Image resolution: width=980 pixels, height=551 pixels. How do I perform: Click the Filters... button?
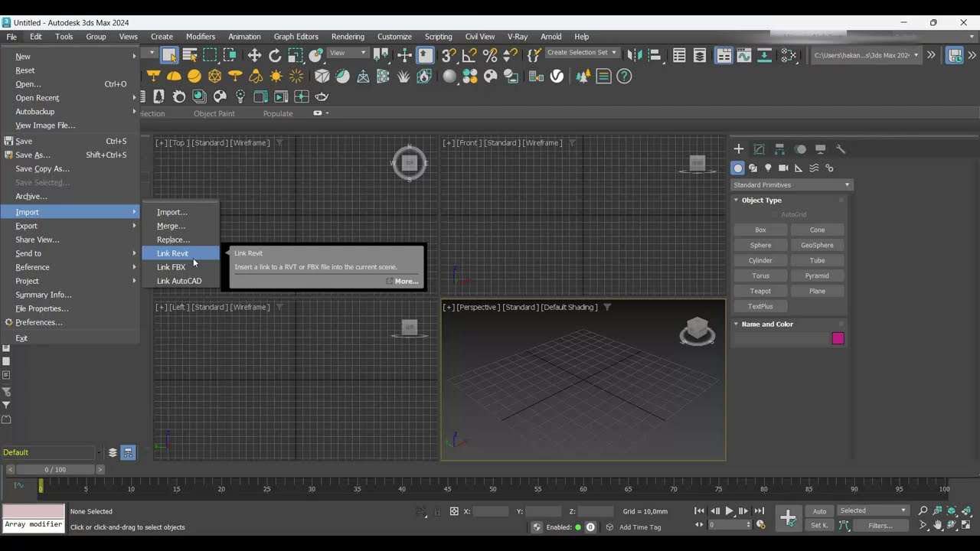point(880,526)
